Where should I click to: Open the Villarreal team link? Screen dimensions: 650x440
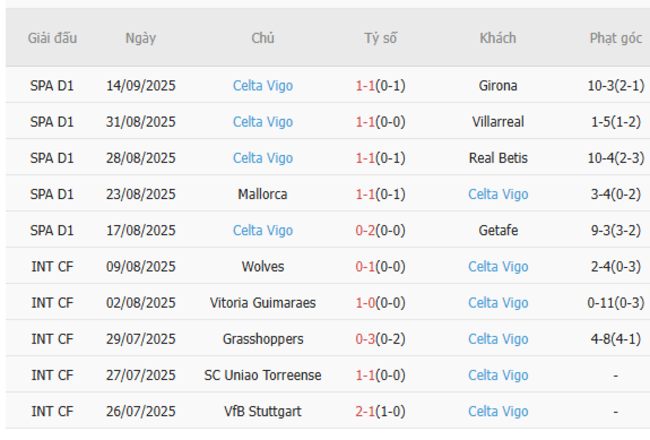pos(498,122)
